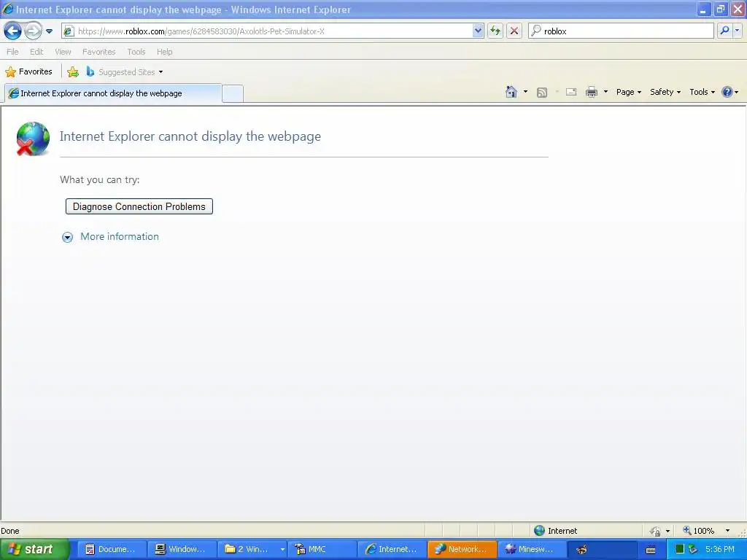Open the Help menu
The image size is (747, 560).
pos(164,52)
